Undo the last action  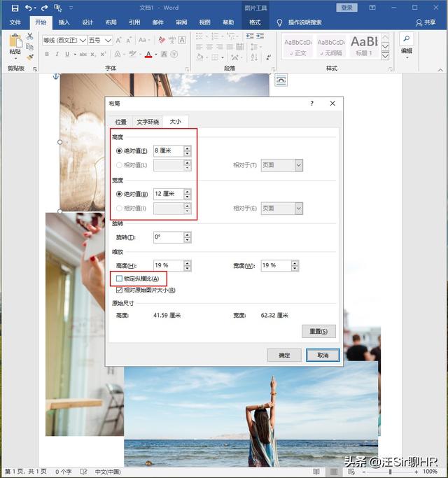(29, 8)
